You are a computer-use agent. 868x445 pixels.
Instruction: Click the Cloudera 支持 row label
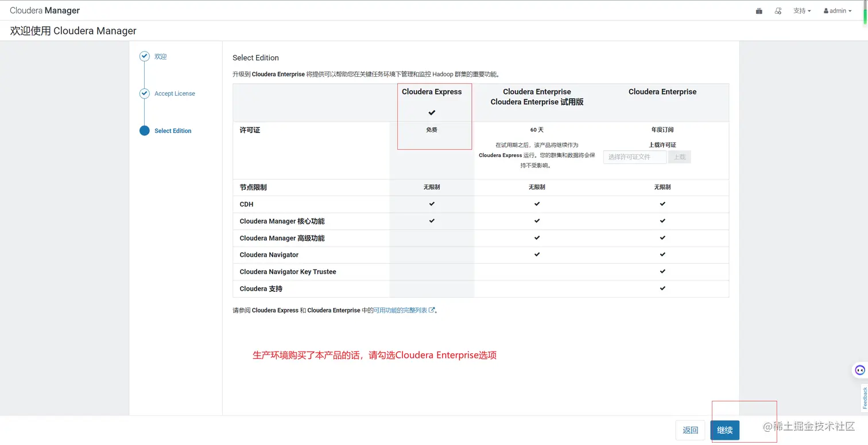(x=261, y=288)
